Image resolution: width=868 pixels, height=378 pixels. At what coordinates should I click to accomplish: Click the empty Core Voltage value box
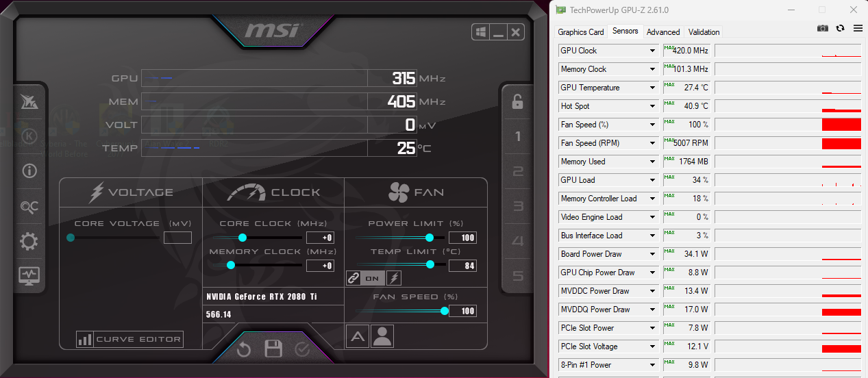coord(177,238)
